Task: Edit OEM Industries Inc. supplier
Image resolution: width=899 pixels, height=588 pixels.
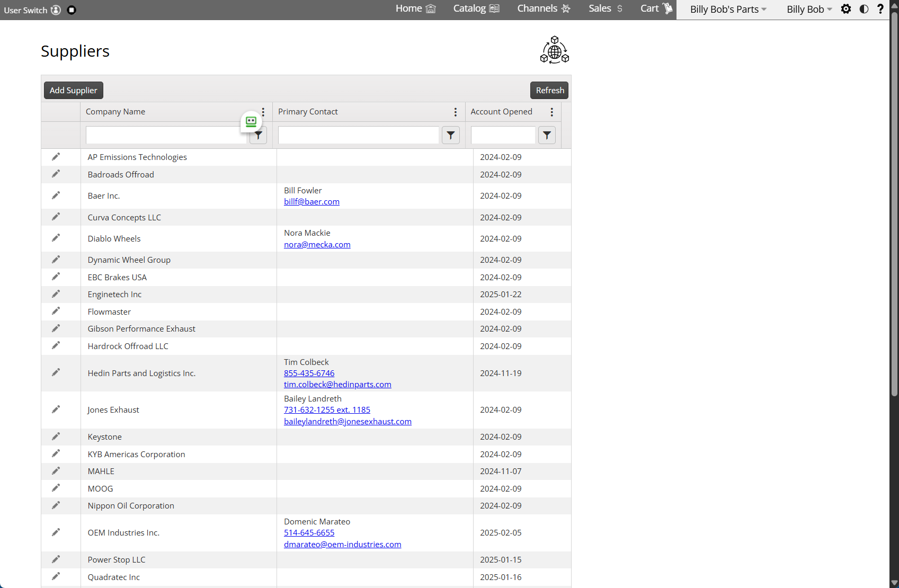Action: coord(56,532)
